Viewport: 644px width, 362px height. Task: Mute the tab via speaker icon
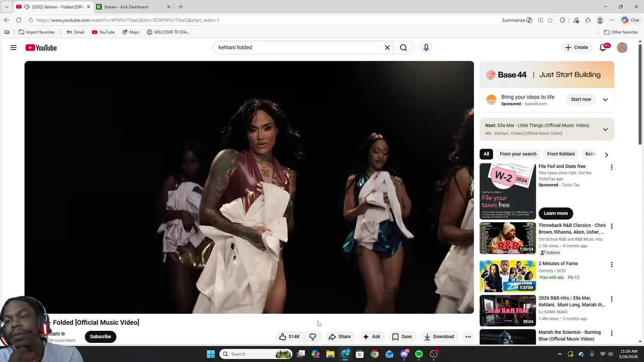[x=27, y=7]
